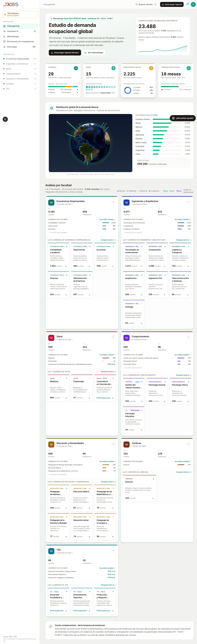Viewport: 197px width, 644px height.
Task: Click the round N badge icon
Action: coord(5,119)
